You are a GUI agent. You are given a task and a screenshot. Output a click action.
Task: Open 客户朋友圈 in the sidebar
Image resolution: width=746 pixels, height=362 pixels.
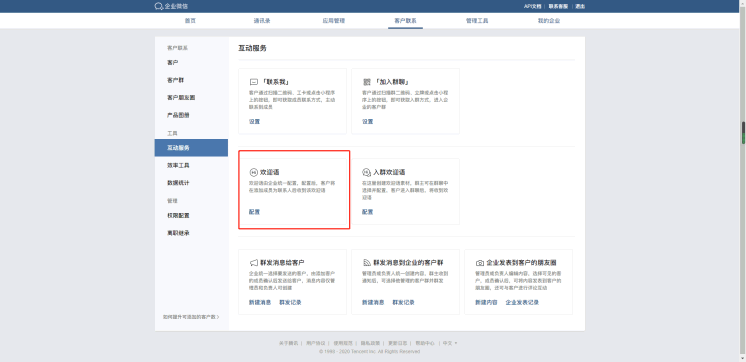(191, 98)
